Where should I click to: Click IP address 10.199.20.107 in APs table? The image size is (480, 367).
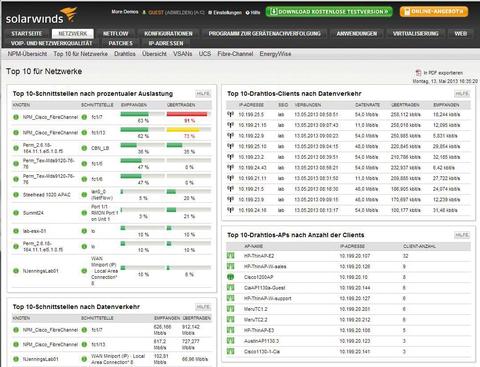354,256
